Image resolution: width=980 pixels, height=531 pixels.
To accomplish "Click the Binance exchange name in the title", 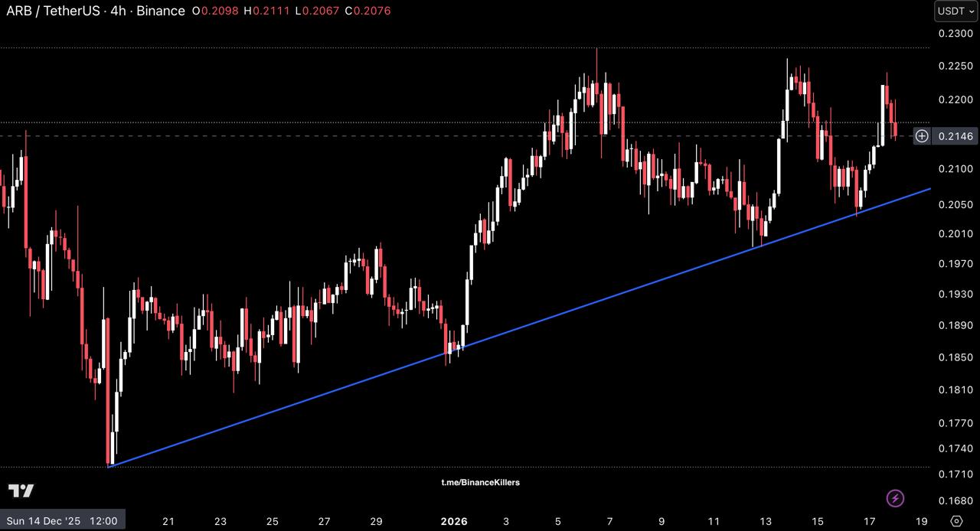I will (161, 11).
